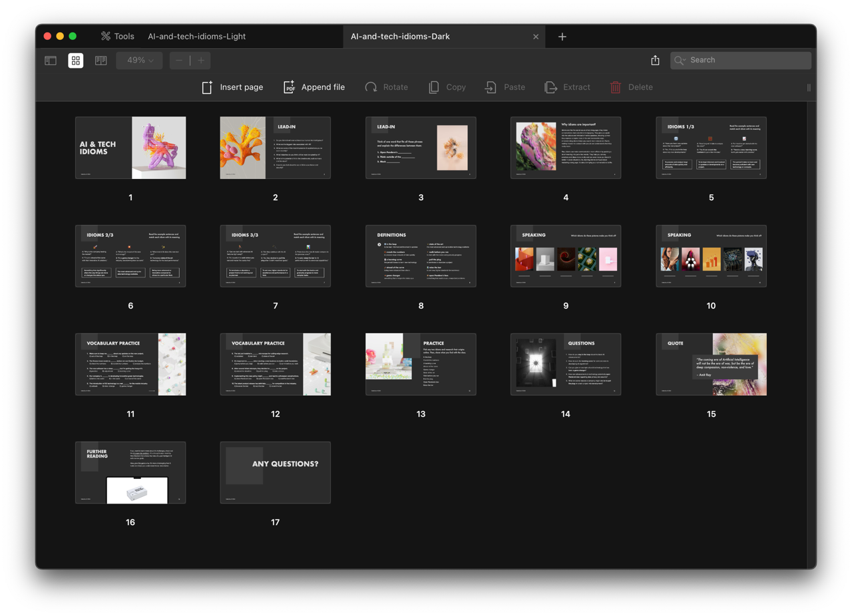The image size is (852, 616).
Task: Click the Rotate button
Action: coord(387,87)
